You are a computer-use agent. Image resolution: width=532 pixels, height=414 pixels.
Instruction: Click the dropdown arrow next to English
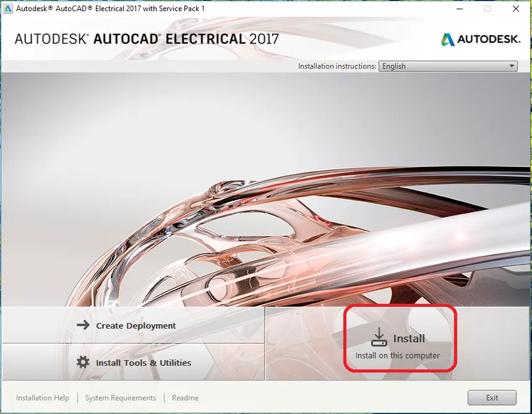tap(511, 66)
